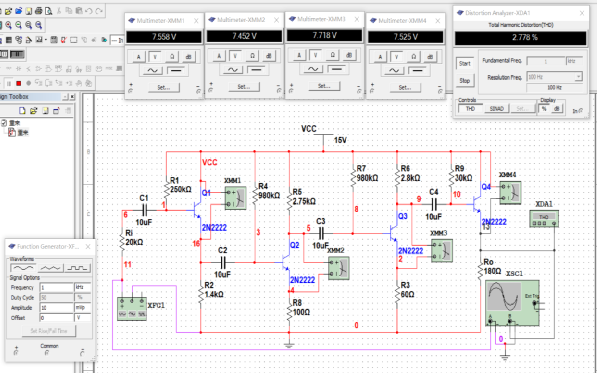Click the postprocessor calculator icon
This screenshot has height=373, width=597.
54,40
